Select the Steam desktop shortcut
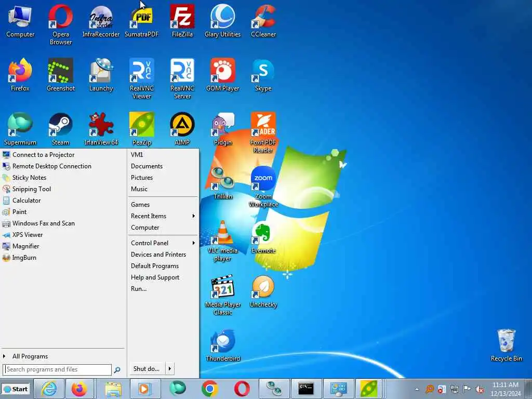 pos(60,129)
